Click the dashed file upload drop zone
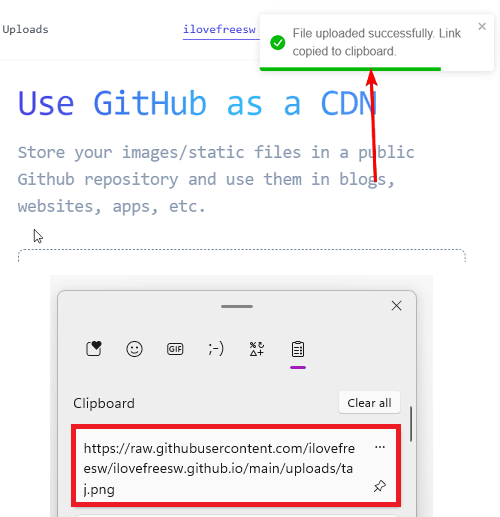Image resolution: width=500 pixels, height=517 pixels. click(242, 255)
